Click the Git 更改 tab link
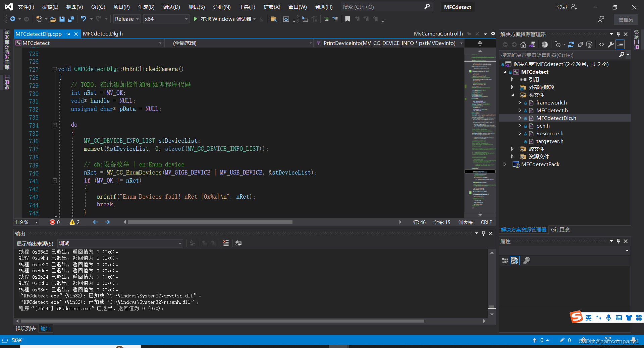 (560, 230)
